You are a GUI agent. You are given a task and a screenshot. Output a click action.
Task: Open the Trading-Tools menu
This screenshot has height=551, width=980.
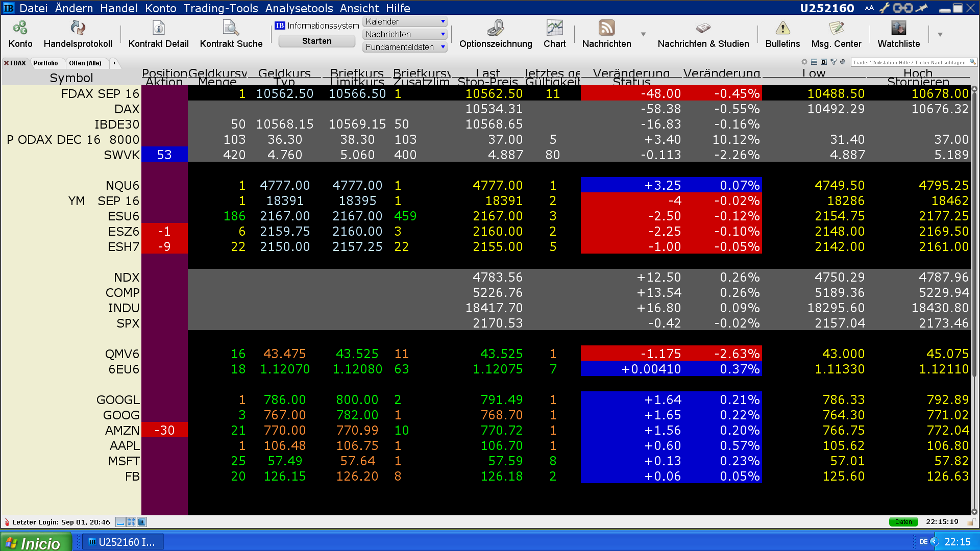tap(220, 8)
